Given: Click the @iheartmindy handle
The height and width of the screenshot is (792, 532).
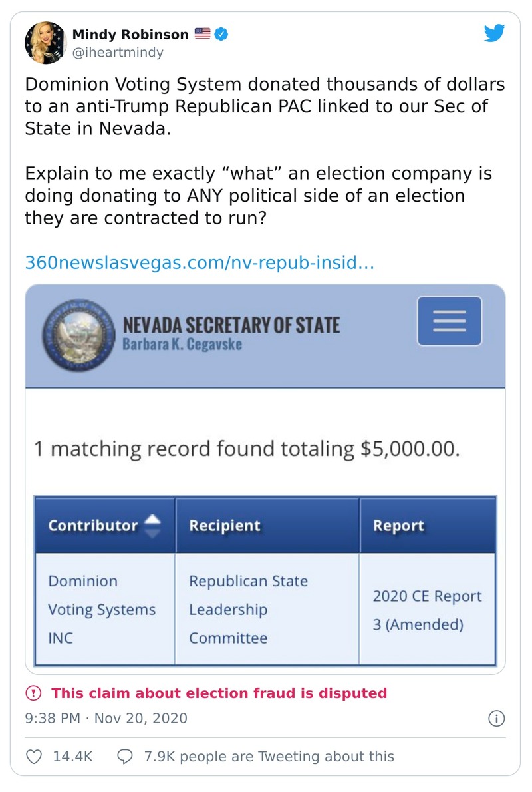Looking at the screenshot, I should tap(118, 53).
